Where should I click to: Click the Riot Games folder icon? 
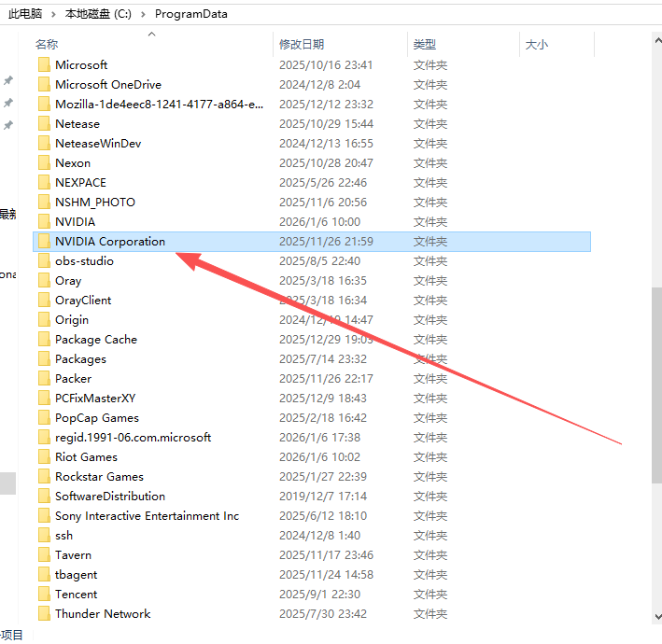(44, 457)
